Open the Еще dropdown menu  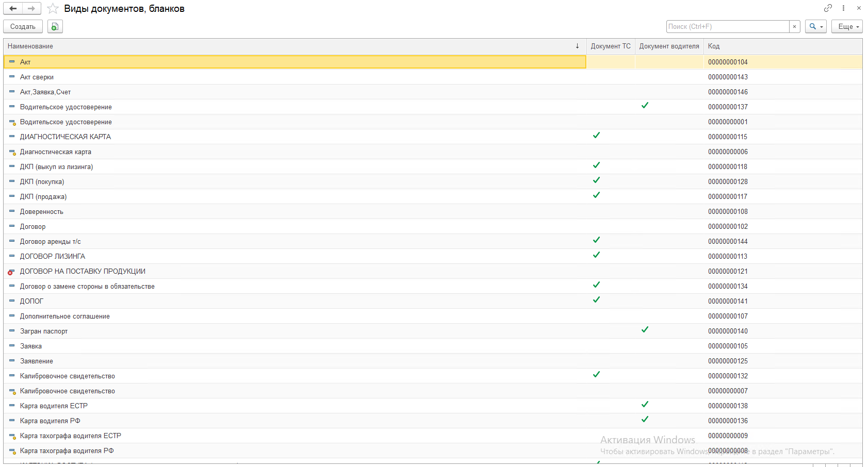pyautogui.click(x=846, y=26)
